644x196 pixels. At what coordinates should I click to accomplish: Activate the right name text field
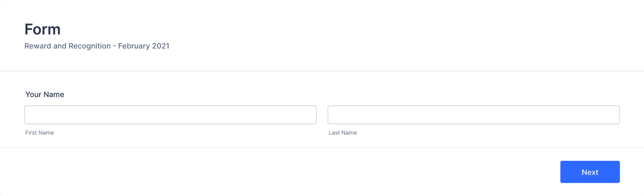click(x=473, y=115)
